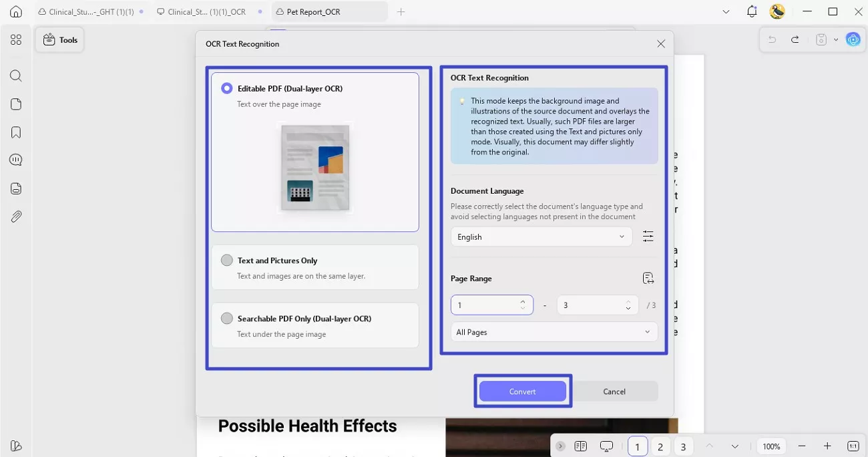This screenshot has height=457, width=868.
Task: Click the attachments paperclip icon in the sidebar
Action: click(x=16, y=216)
